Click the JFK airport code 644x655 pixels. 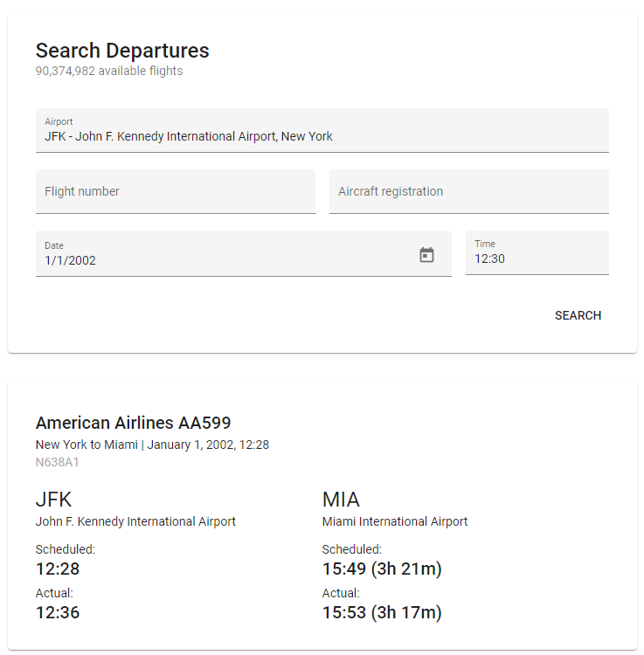pos(53,500)
